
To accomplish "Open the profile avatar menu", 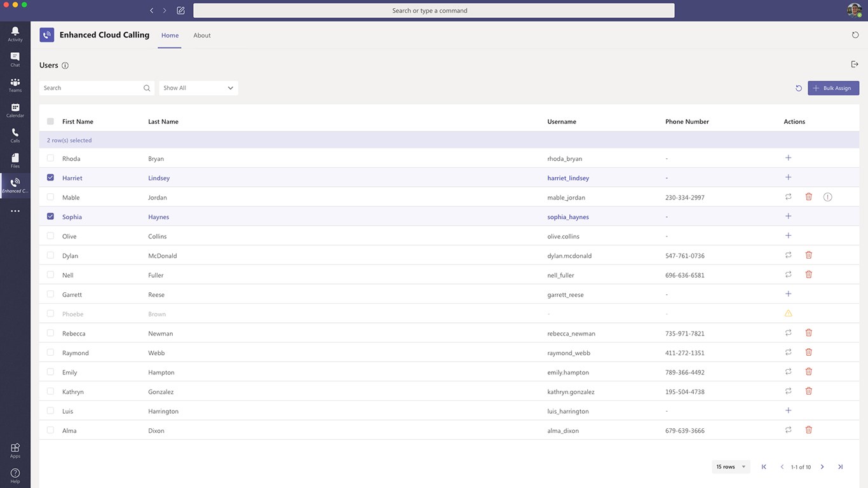I will [x=854, y=10].
